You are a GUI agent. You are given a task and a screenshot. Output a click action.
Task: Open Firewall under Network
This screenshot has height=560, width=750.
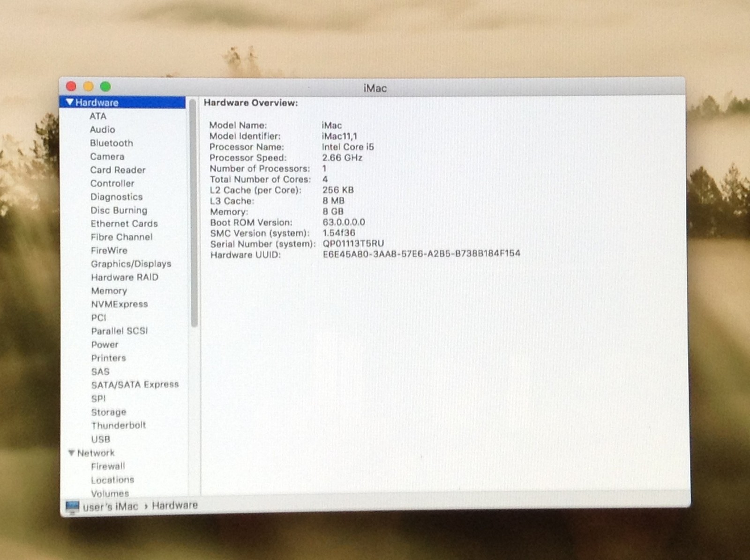pos(108,466)
